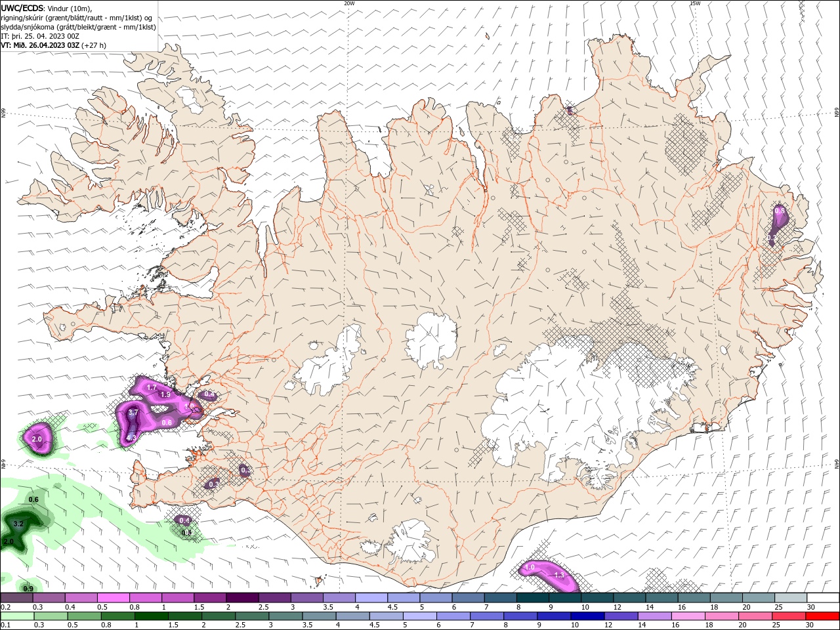The image size is (840, 630).
Task: Click the '15W' longitude label
Action: (695, 3)
